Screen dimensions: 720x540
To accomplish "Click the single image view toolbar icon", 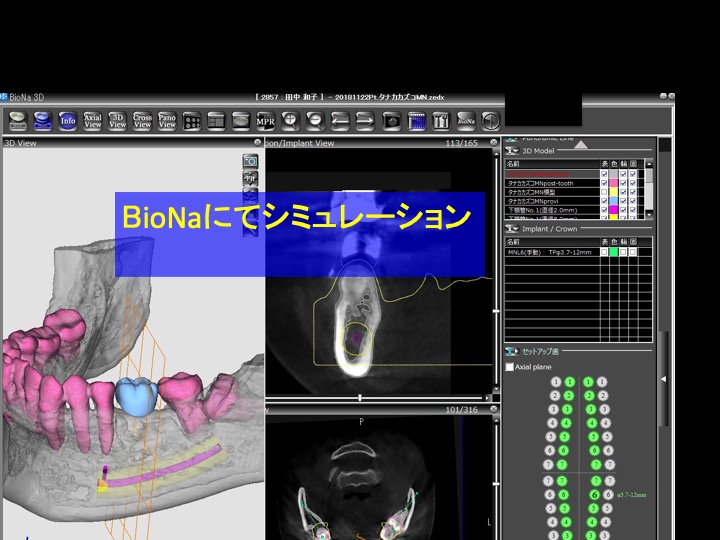I will click(x=241, y=121).
